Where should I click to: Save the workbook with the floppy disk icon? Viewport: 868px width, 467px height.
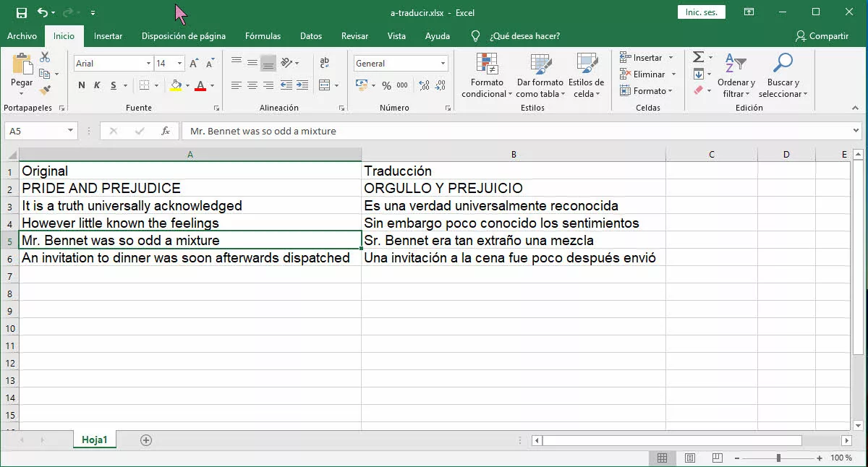click(22, 12)
